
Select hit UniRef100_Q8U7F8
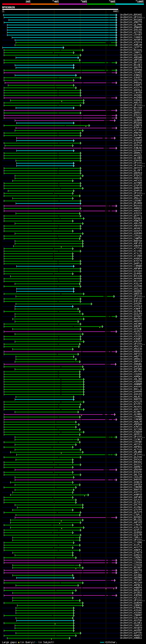[131, 67]
